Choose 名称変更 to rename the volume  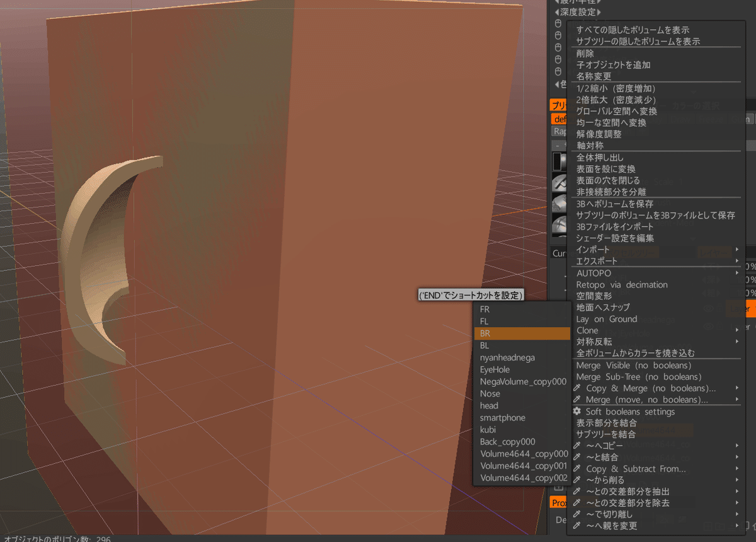pos(593,76)
